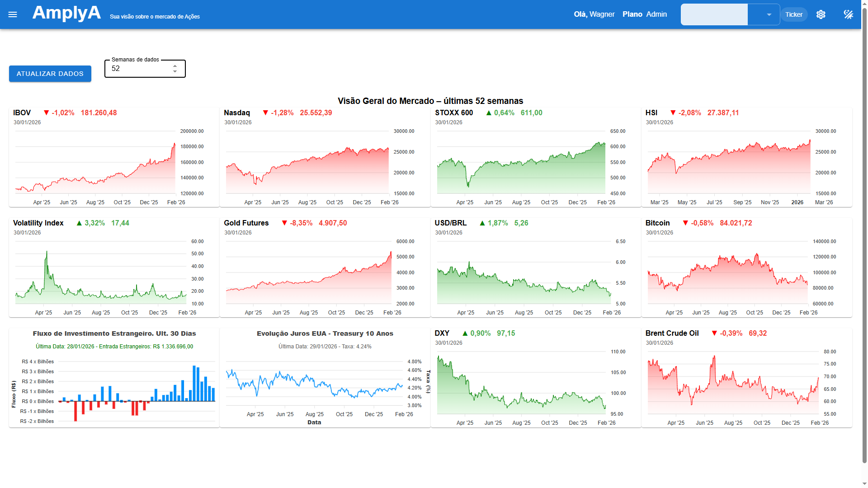This screenshot has width=868, height=488.
Task: Open the settings gear icon
Action: point(821,14)
